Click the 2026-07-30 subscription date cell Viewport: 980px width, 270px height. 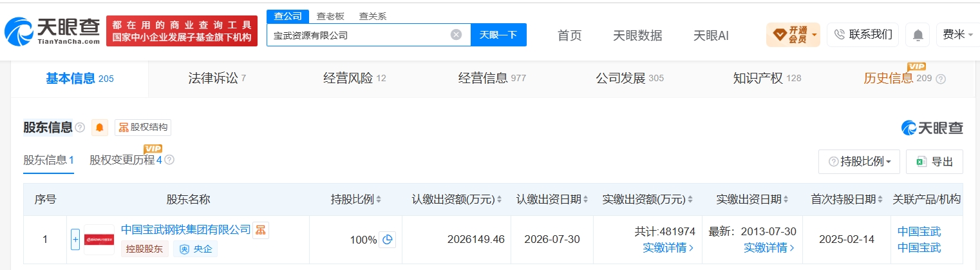(552, 240)
